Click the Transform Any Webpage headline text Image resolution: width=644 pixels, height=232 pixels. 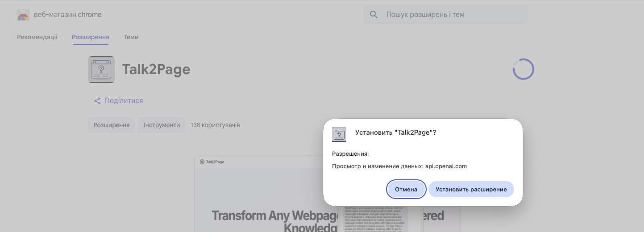pyautogui.click(x=275, y=216)
